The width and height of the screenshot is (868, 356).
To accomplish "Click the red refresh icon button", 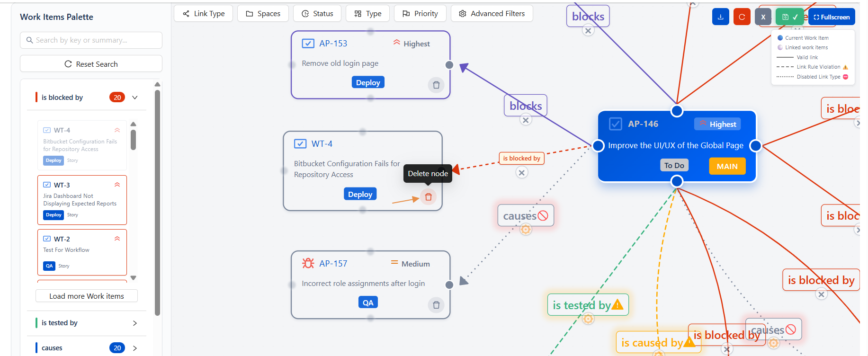I will (x=742, y=17).
